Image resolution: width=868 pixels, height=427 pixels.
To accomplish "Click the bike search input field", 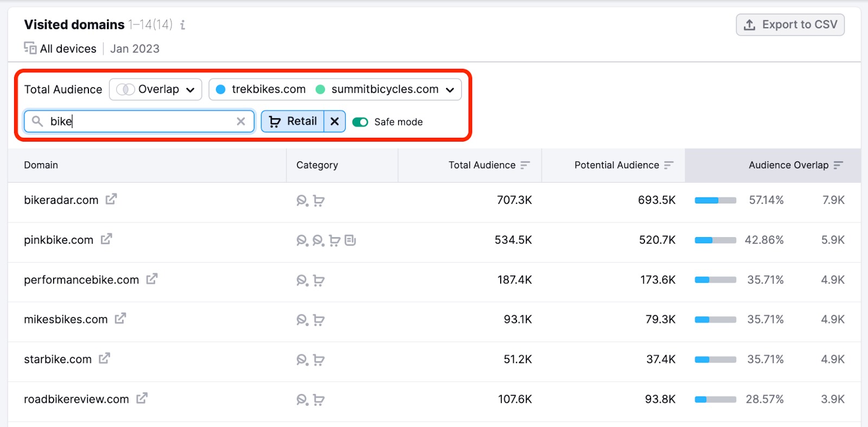I will (139, 122).
